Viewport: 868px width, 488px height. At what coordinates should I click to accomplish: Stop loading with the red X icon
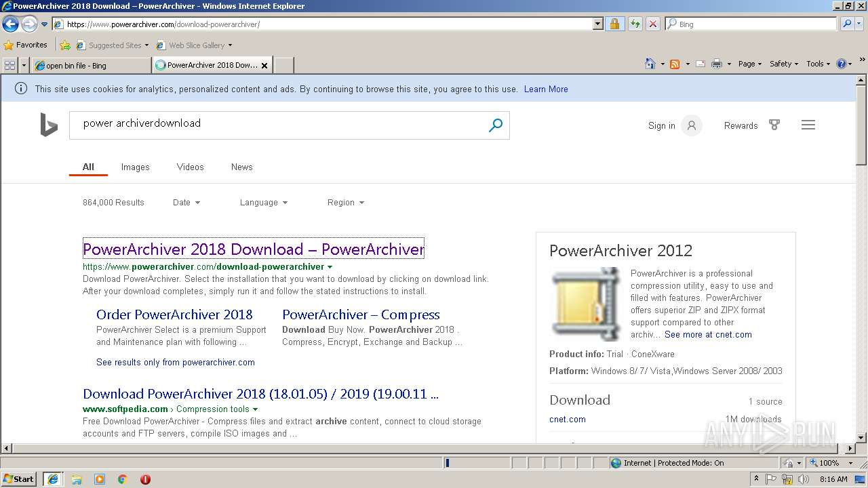click(652, 24)
